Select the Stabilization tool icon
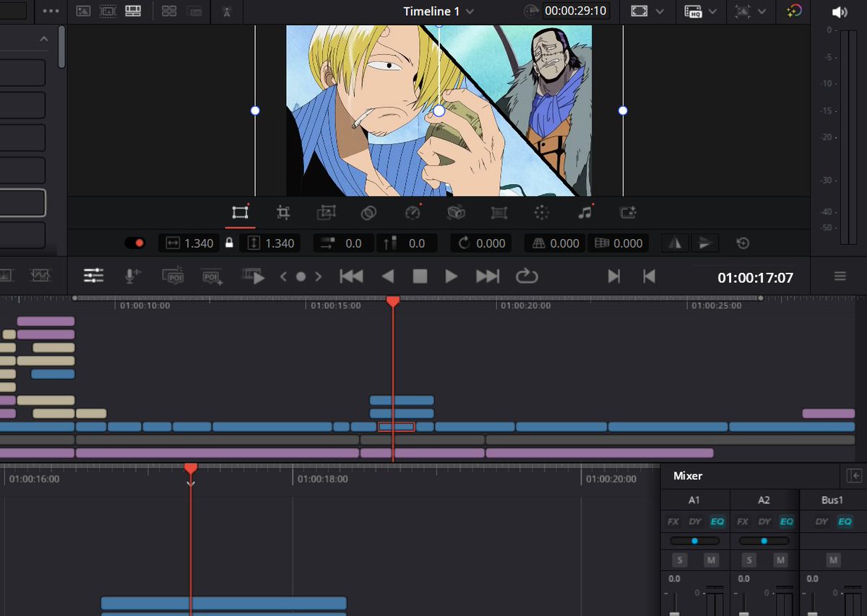Screen dimensions: 867x616 (456, 212)
